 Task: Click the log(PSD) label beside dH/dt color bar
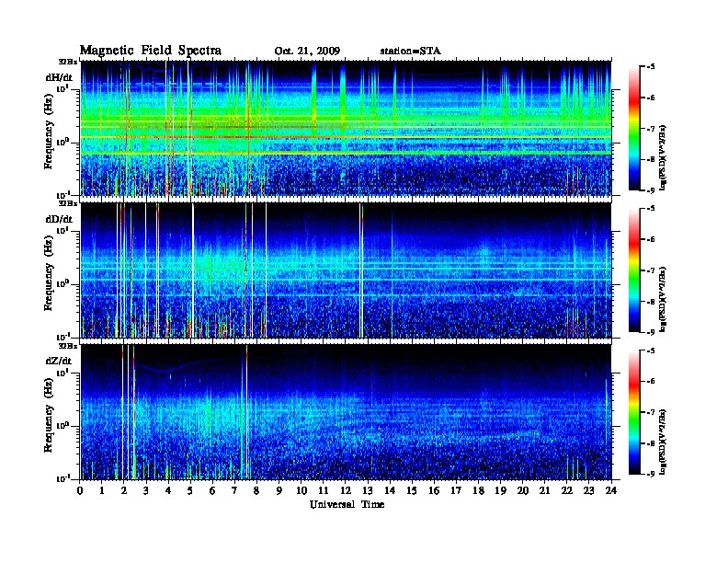664,157
